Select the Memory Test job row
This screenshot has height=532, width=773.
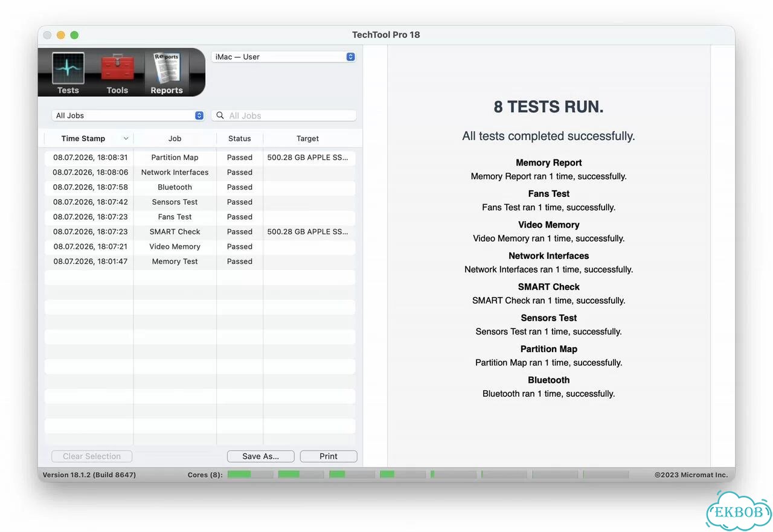(200, 261)
